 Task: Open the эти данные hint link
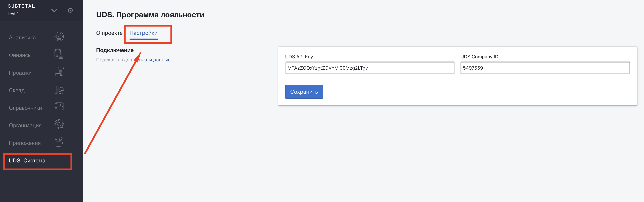pos(157,60)
